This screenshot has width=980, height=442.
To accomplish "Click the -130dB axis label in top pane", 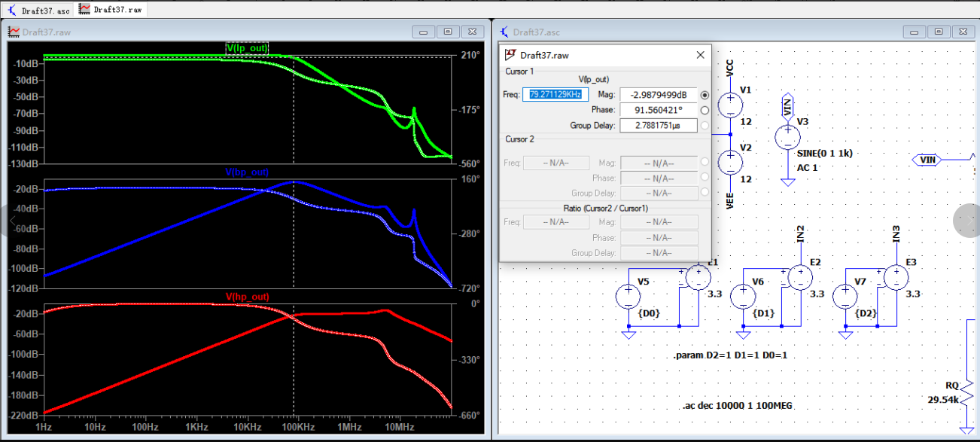I will tap(25, 163).
